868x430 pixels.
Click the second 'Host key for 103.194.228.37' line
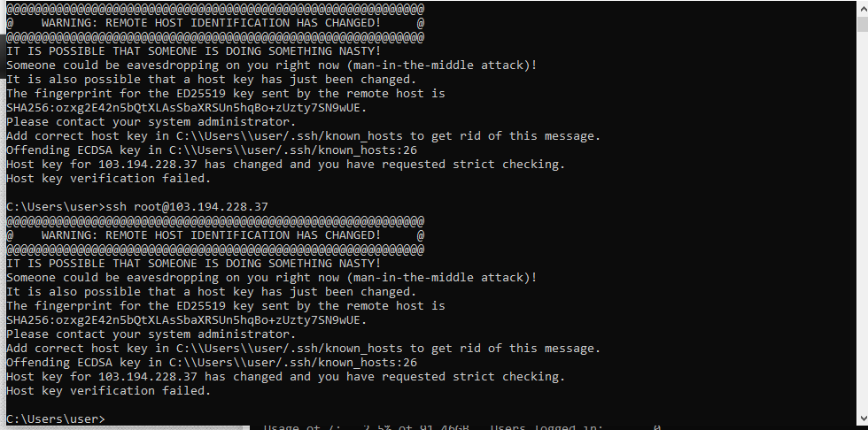click(x=285, y=377)
